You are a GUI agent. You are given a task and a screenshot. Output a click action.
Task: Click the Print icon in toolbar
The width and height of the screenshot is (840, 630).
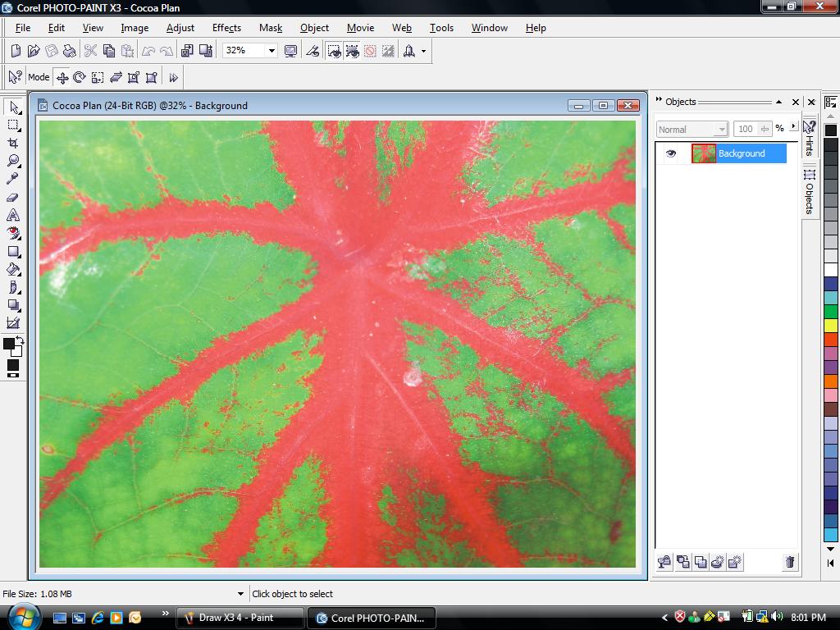click(x=70, y=51)
